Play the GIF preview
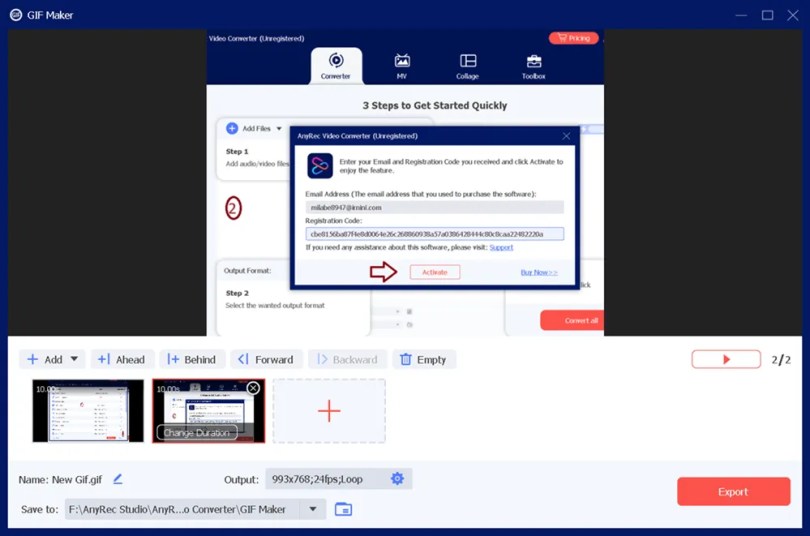810x536 pixels. pyautogui.click(x=726, y=359)
